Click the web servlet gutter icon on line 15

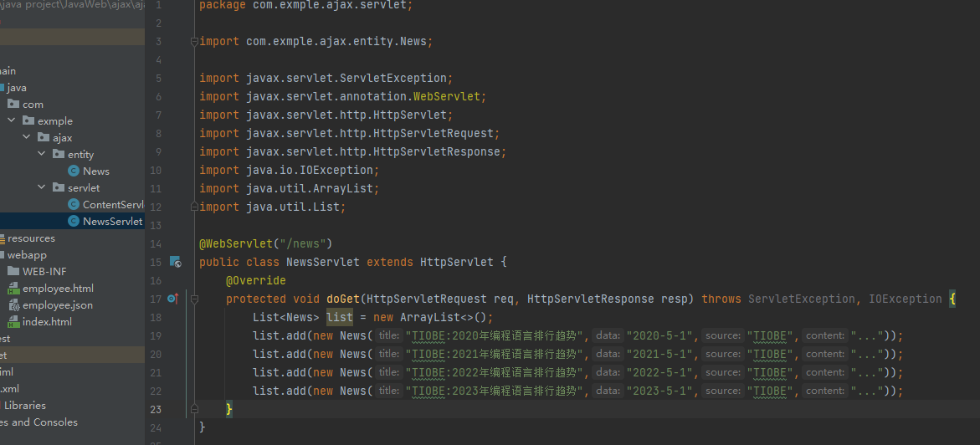pos(175,263)
